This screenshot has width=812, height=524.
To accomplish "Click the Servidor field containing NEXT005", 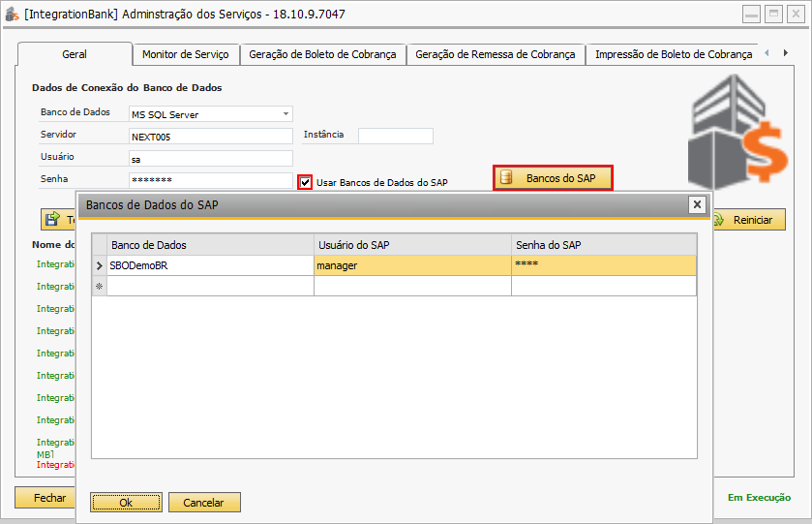I will pyautogui.click(x=211, y=137).
